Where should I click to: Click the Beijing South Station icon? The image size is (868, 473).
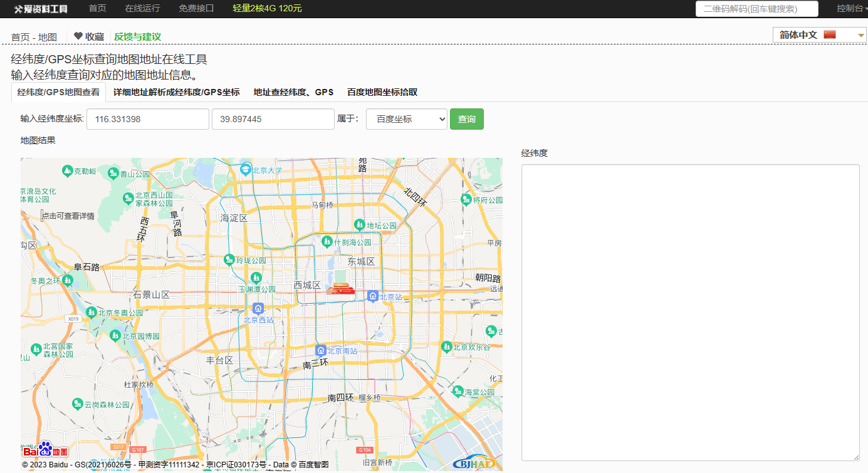coord(320,350)
